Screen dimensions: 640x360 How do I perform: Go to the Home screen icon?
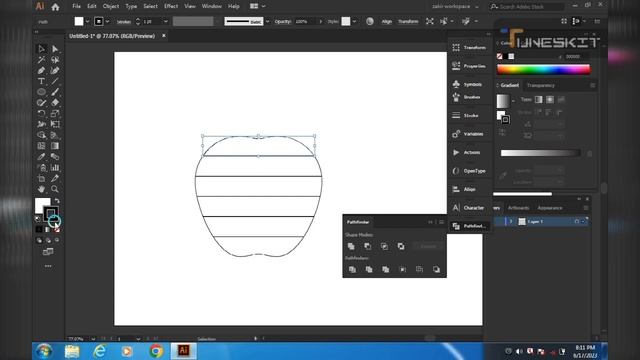[55, 7]
